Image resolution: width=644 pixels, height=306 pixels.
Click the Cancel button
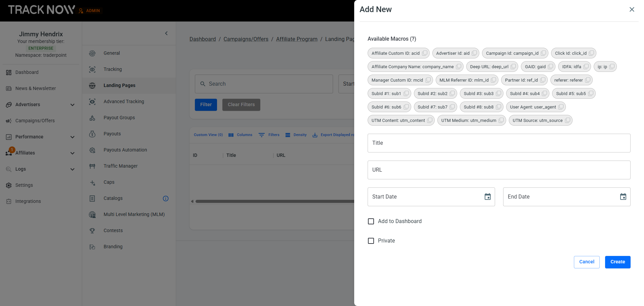pyautogui.click(x=586, y=262)
